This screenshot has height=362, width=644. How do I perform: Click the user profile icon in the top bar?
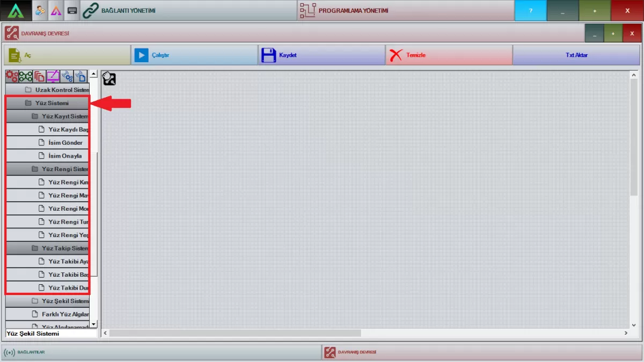pyautogui.click(x=40, y=10)
